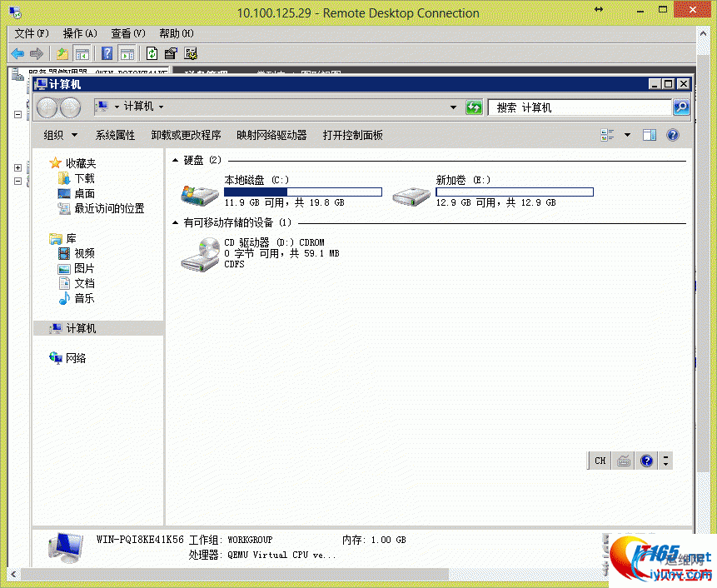Click the 新加卷 (E:) capacity bar
This screenshot has height=588, width=717.
click(515, 192)
